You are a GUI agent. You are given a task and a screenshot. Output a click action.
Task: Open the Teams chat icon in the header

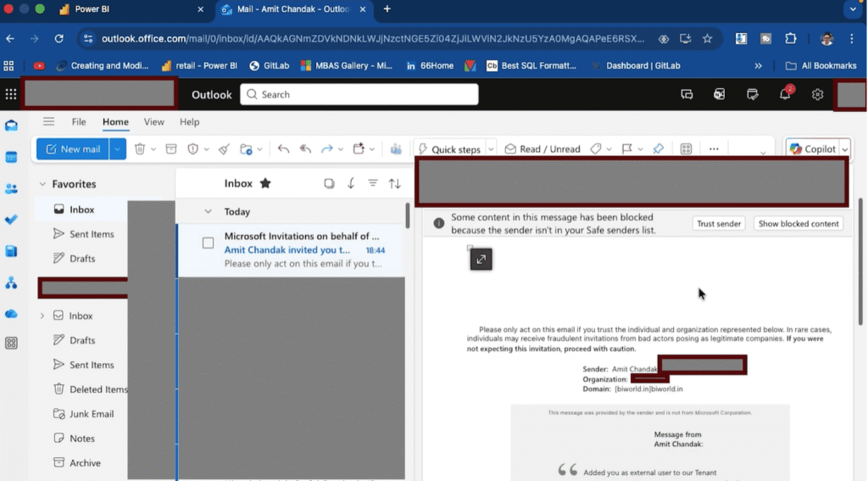(687, 94)
